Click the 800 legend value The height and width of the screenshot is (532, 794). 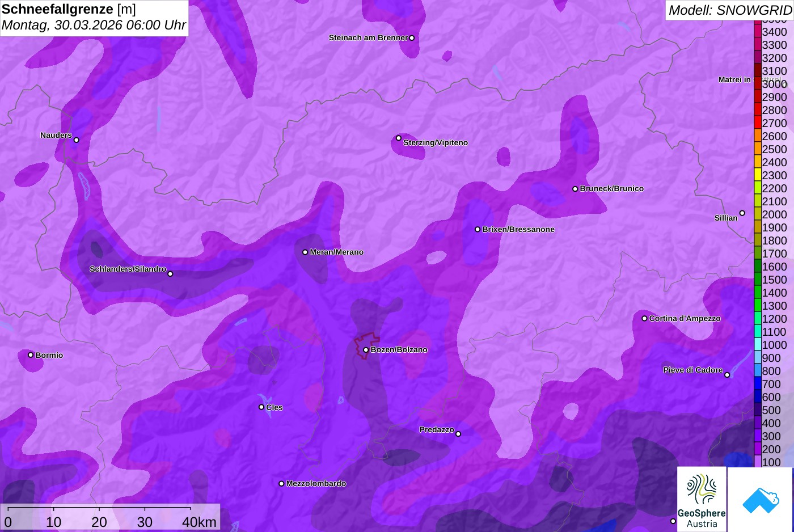tap(771, 371)
